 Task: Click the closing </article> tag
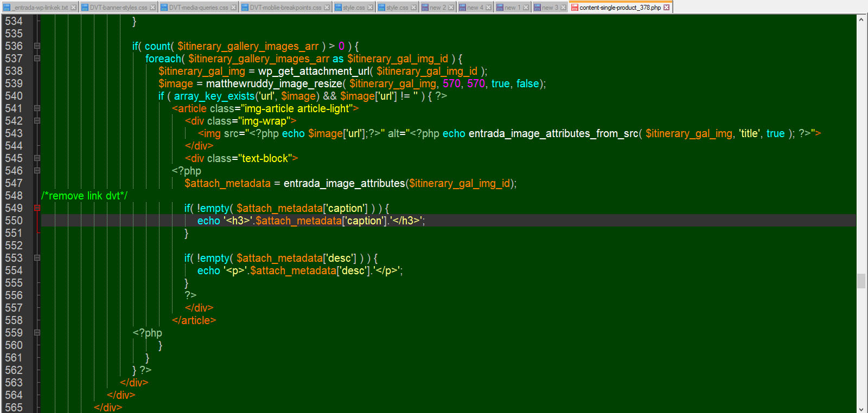(x=194, y=320)
